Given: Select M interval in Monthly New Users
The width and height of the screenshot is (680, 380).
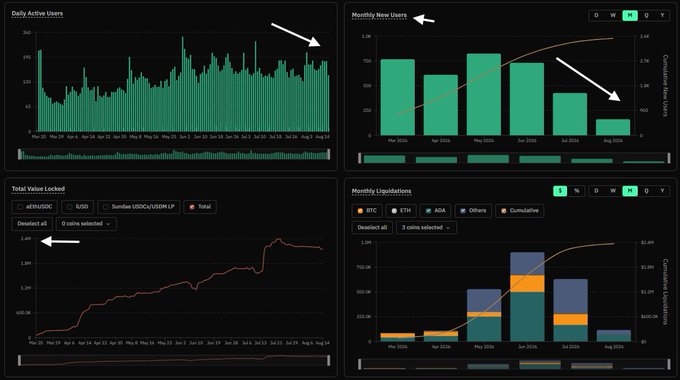Looking at the screenshot, I should tap(630, 15).
